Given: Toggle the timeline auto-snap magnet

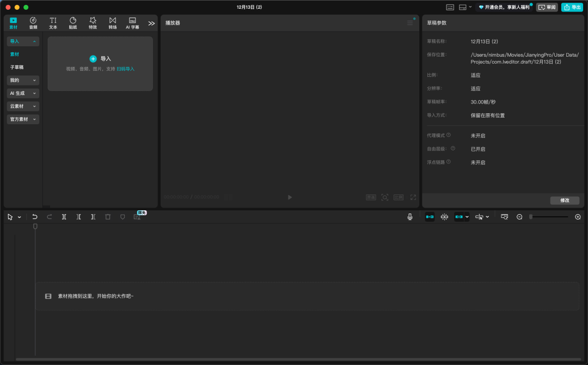Looking at the screenshot, I should [x=444, y=217].
